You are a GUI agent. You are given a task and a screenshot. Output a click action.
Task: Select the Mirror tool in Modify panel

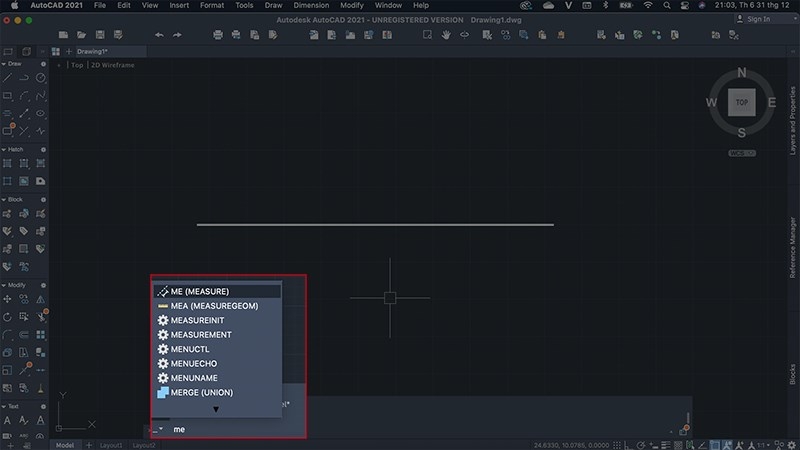point(41,299)
